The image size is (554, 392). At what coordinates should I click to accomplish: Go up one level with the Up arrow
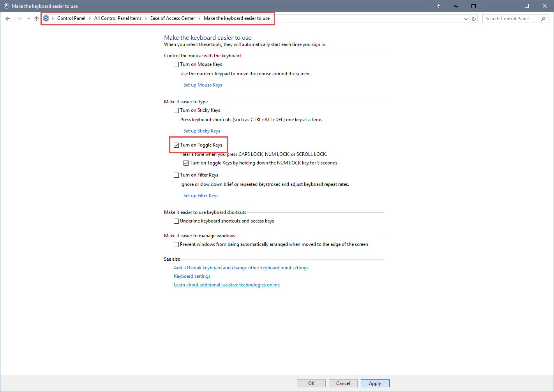(x=37, y=19)
